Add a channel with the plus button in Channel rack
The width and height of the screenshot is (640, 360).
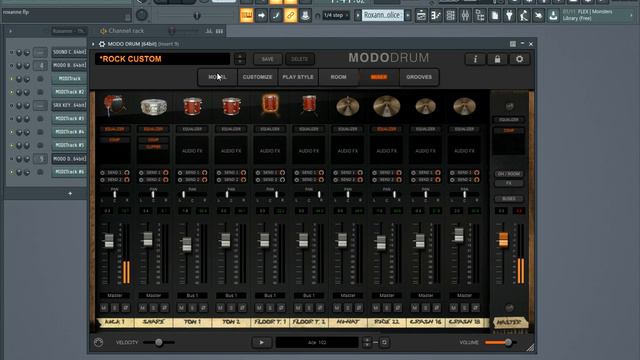pos(70,193)
